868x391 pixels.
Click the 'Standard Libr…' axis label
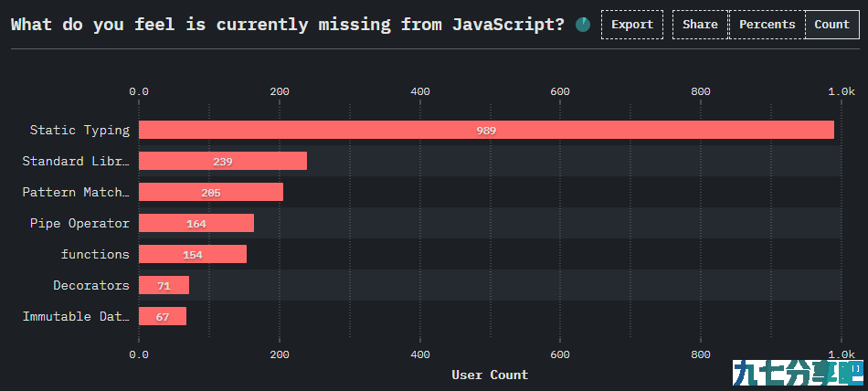point(76,161)
